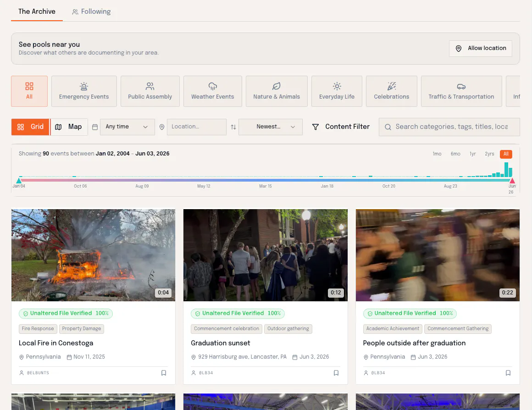Click the calendar icon beside Any time

95,127
